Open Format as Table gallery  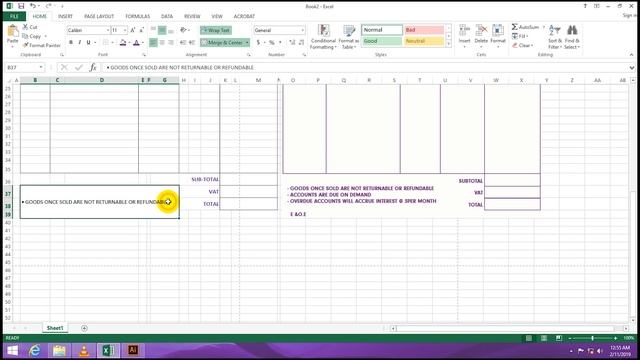point(349,37)
